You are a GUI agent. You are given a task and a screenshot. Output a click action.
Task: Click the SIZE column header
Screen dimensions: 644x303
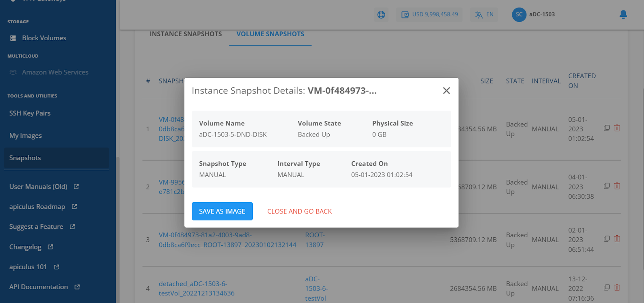tap(487, 81)
